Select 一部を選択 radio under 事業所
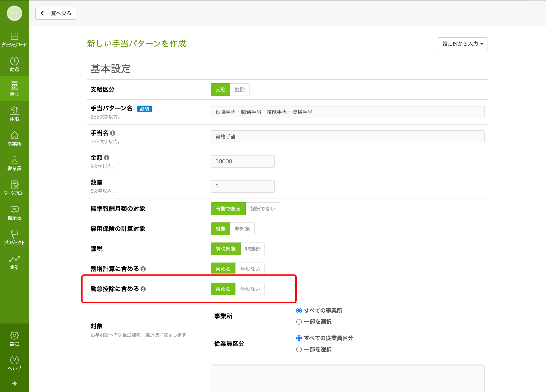Screen dimensions: 546x392 coord(299,322)
